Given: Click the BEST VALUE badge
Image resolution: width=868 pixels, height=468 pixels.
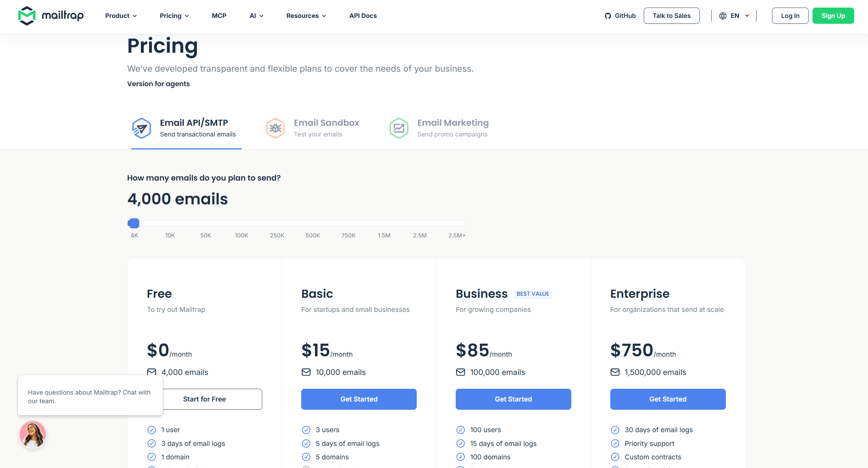Looking at the screenshot, I should pyautogui.click(x=533, y=294).
